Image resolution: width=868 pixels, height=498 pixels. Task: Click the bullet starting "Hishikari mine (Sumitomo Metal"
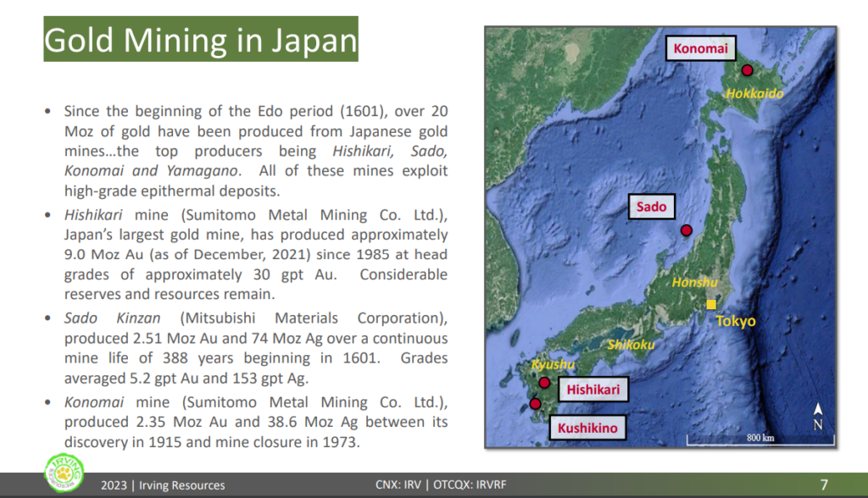(x=256, y=255)
